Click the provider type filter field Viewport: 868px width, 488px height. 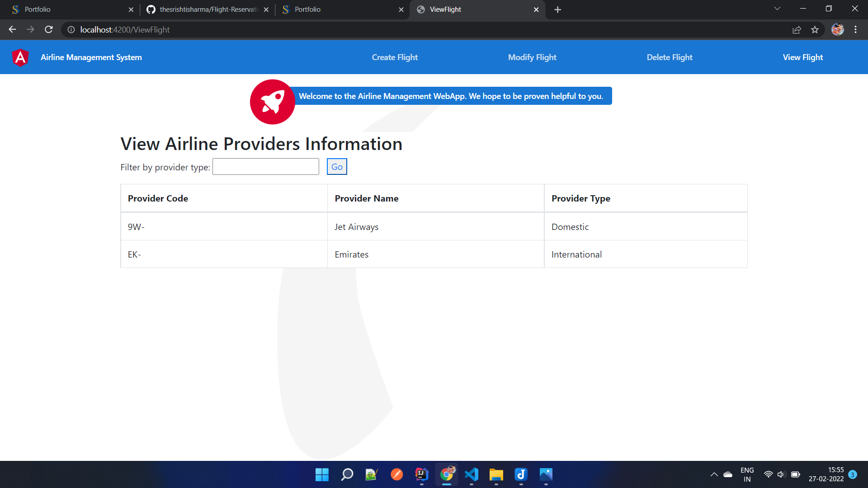[265, 166]
